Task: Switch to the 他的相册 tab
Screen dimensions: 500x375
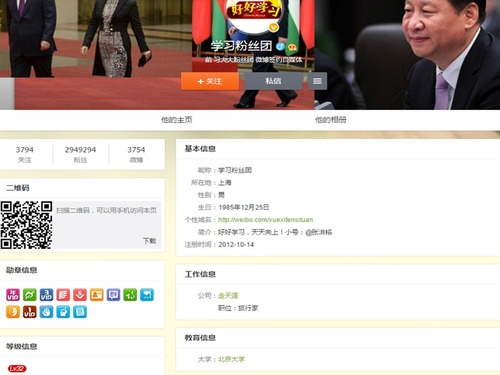Action: [331, 120]
